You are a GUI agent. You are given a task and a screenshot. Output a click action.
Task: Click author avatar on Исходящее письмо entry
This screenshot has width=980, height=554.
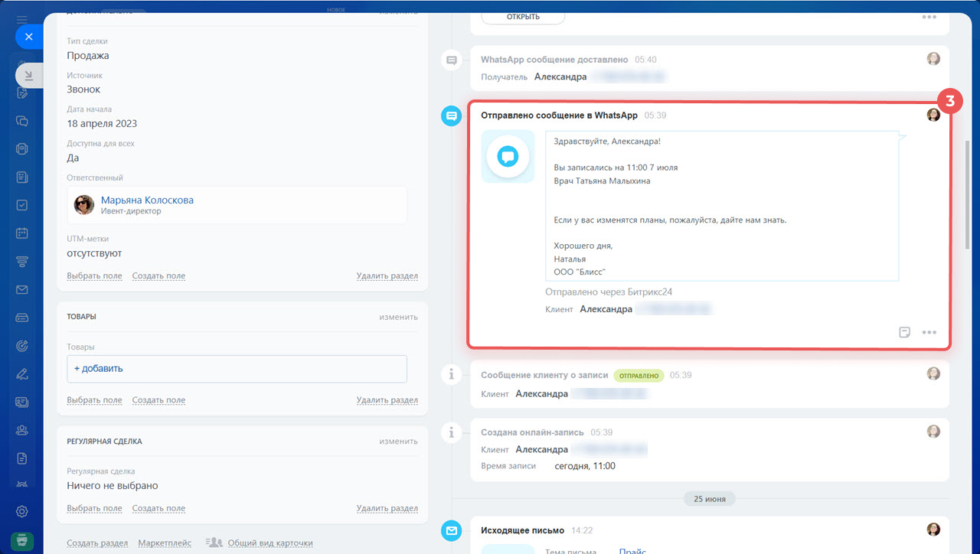933,530
